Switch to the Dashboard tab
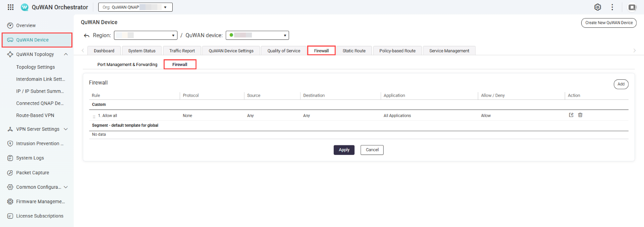The width and height of the screenshot is (644, 227). coord(104,51)
